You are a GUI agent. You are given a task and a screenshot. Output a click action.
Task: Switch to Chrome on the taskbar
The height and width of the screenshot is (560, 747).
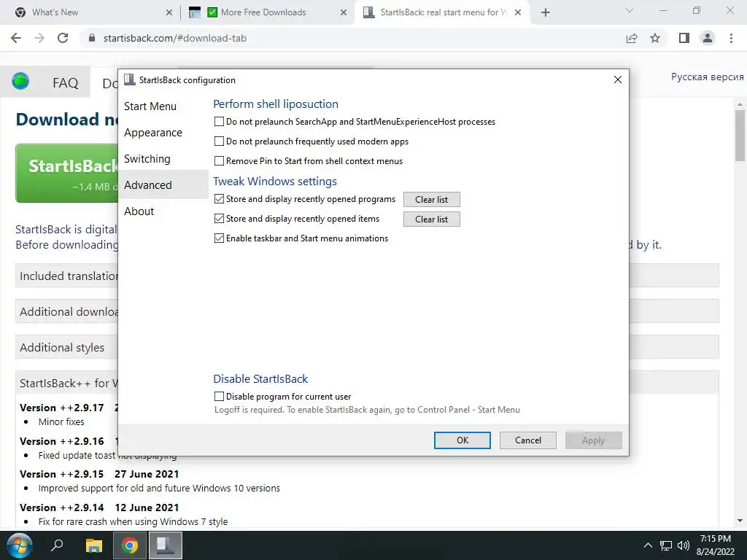click(129, 545)
